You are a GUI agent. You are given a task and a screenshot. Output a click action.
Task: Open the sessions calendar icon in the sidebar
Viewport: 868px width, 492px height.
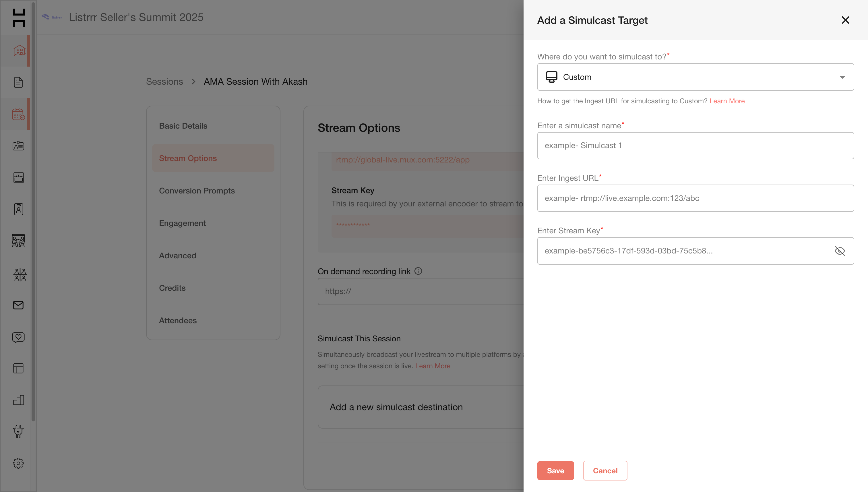pyautogui.click(x=18, y=114)
